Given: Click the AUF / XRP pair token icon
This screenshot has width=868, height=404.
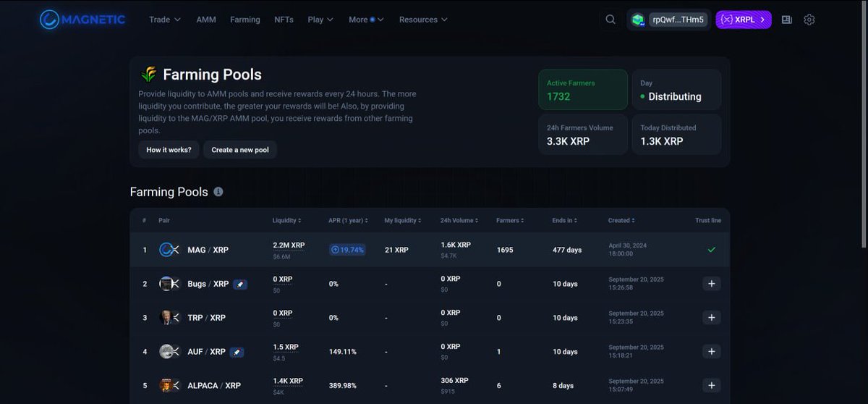Looking at the screenshot, I should tap(169, 352).
